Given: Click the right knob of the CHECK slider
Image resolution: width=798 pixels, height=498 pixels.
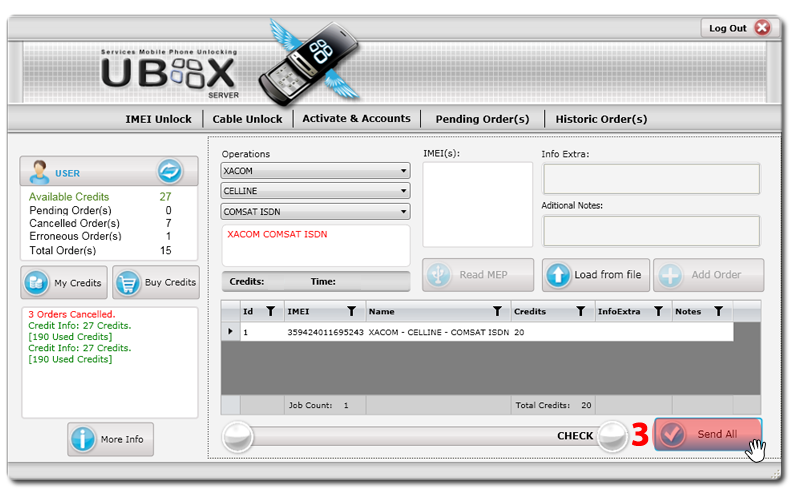Looking at the screenshot, I should (613, 436).
